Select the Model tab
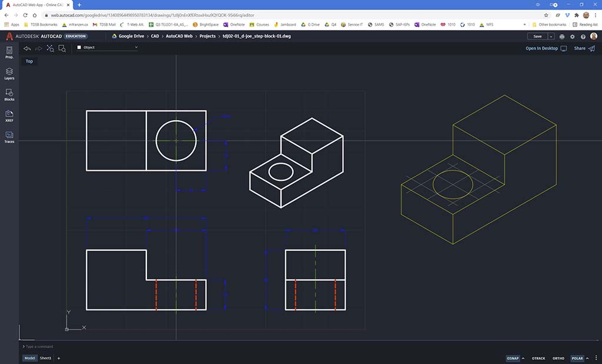The image size is (602, 364). 29,358
